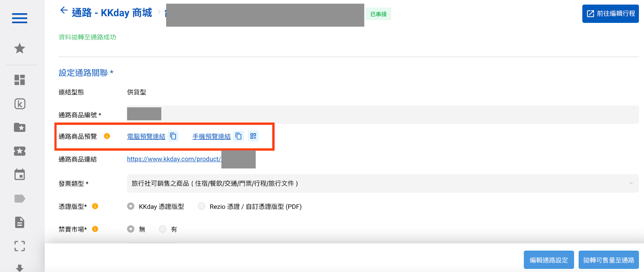Open the download arrow icon in sidebar
644x272 pixels.
[x=19, y=268]
